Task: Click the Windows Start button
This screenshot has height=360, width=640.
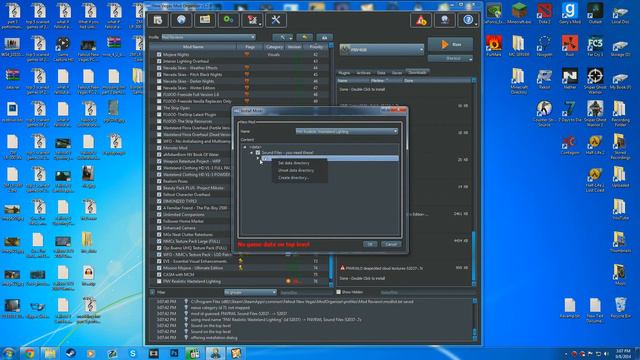Action: point(9,353)
